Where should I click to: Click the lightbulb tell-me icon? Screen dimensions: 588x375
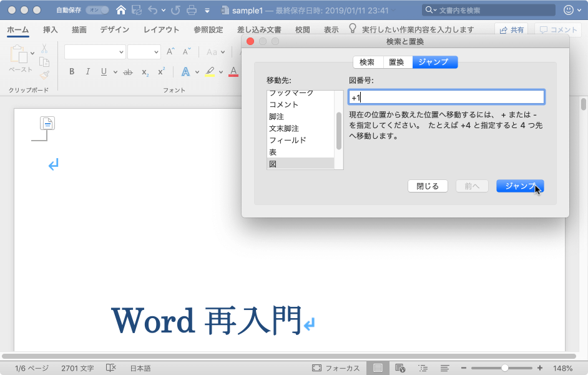(x=353, y=29)
